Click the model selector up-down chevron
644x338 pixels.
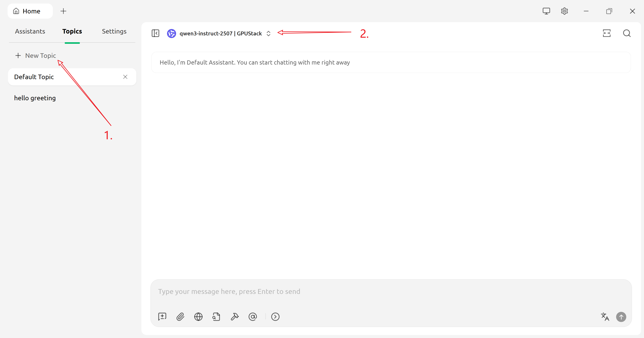[x=269, y=33]
